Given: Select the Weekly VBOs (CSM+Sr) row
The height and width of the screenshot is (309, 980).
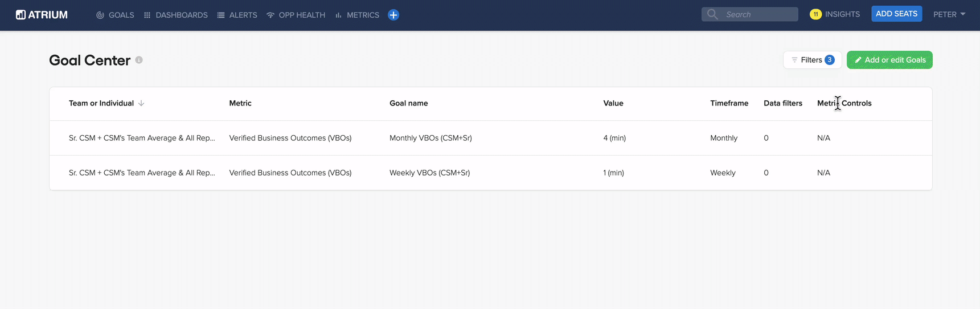Looking at the screenshot, I should (x=491, y=173).
